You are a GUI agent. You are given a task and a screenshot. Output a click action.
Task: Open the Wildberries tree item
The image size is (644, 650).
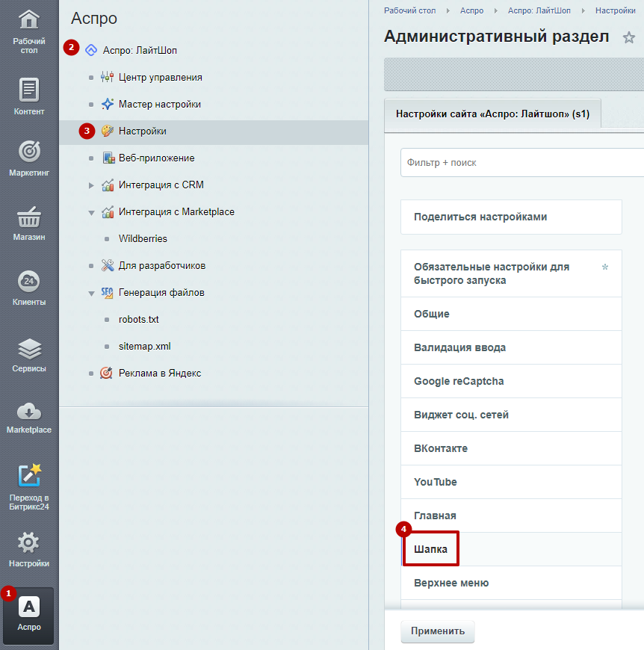click(x=143, y=239)
